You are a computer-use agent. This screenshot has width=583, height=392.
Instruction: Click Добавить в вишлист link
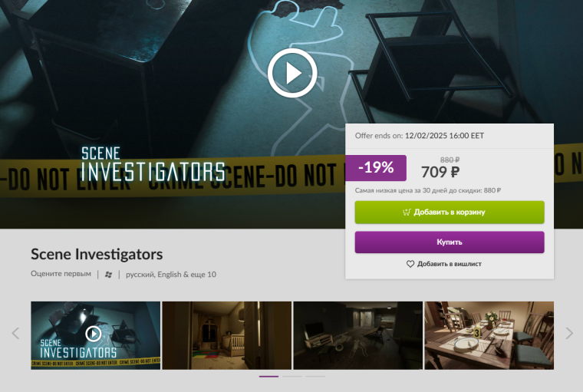450,264
